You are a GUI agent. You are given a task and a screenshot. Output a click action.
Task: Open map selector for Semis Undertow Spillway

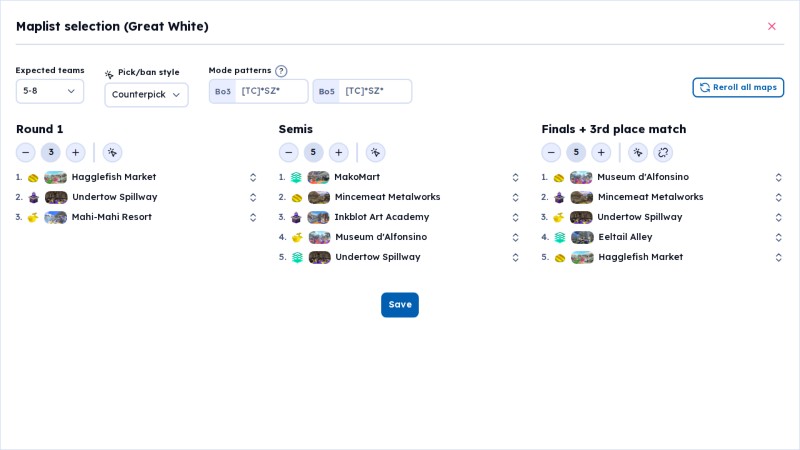[x=515, y=257]
